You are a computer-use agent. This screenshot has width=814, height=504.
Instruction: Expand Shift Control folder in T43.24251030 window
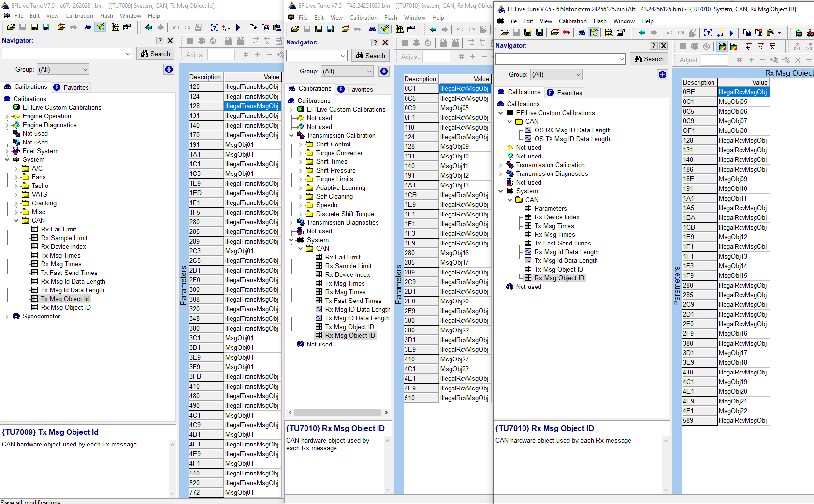point(301,144)
